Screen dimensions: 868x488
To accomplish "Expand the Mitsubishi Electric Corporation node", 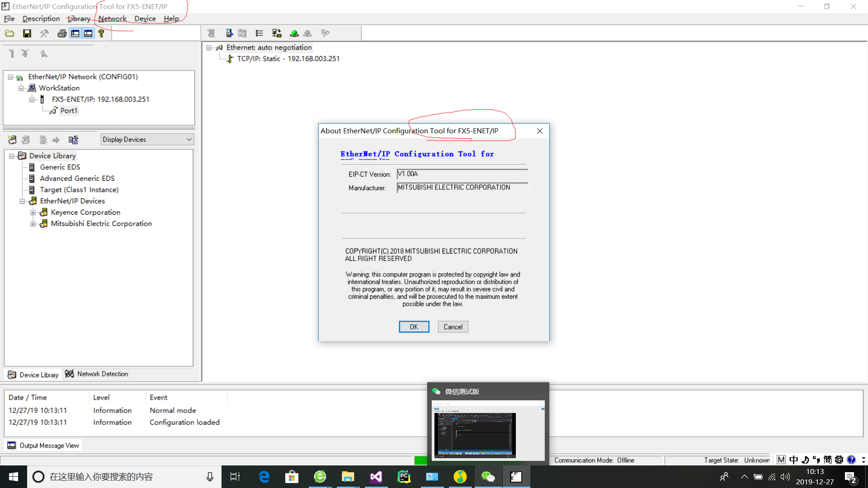I will pyautogui.click(x=33, y=224).
